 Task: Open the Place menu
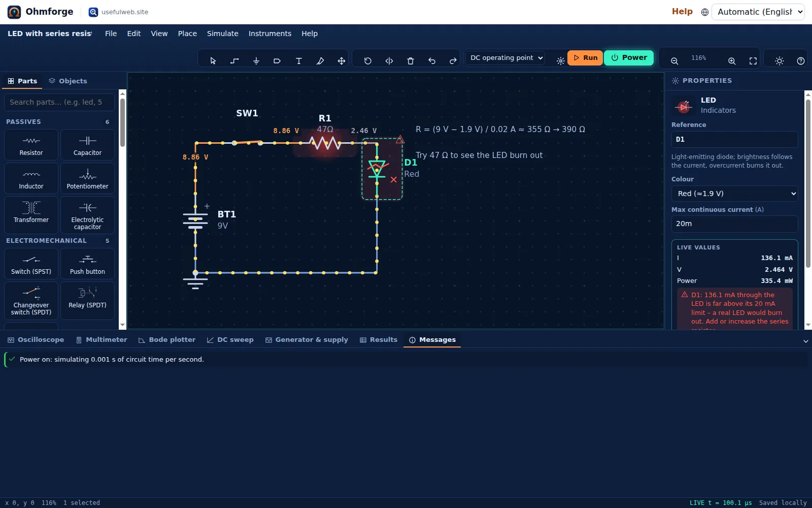(x=187, y=34)
